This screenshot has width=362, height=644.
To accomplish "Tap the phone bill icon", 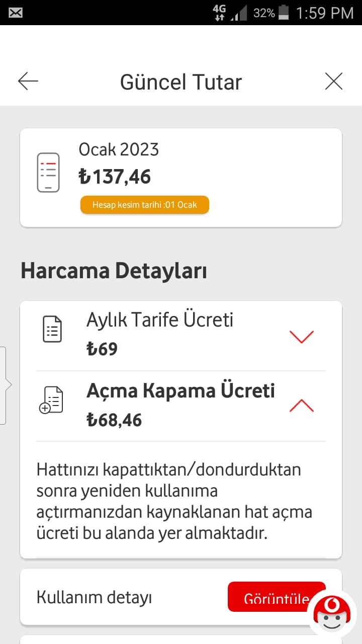I will click(48, 173).
